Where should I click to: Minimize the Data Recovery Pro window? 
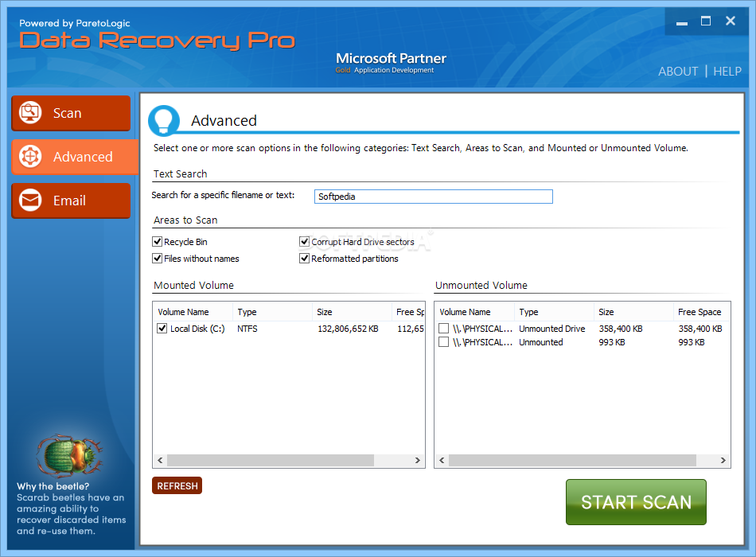(x=681, y=21)
